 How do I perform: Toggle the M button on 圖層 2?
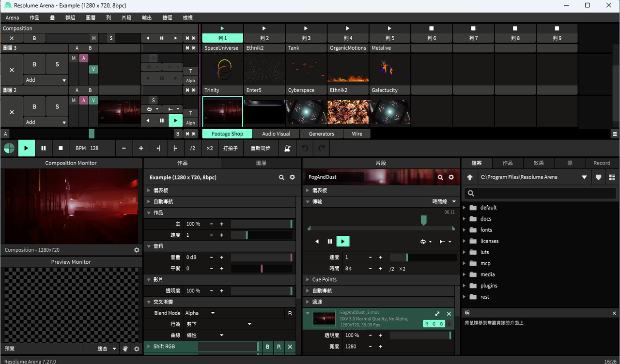74,100
